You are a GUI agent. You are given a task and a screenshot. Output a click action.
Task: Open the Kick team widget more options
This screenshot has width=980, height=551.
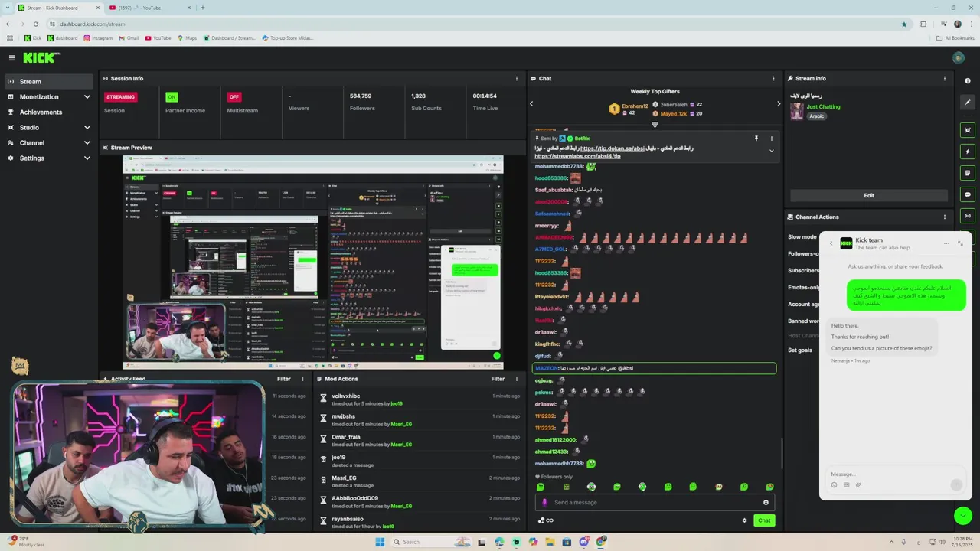(946, 243)
